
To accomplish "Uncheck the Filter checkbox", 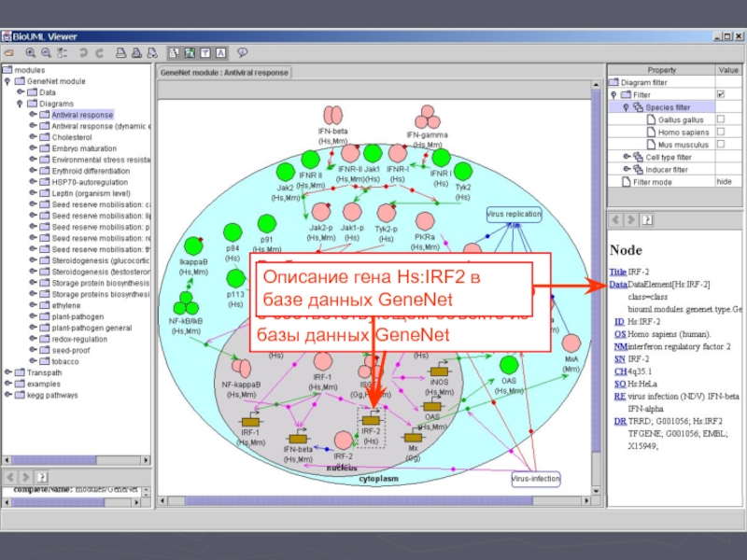I will 720,95.
